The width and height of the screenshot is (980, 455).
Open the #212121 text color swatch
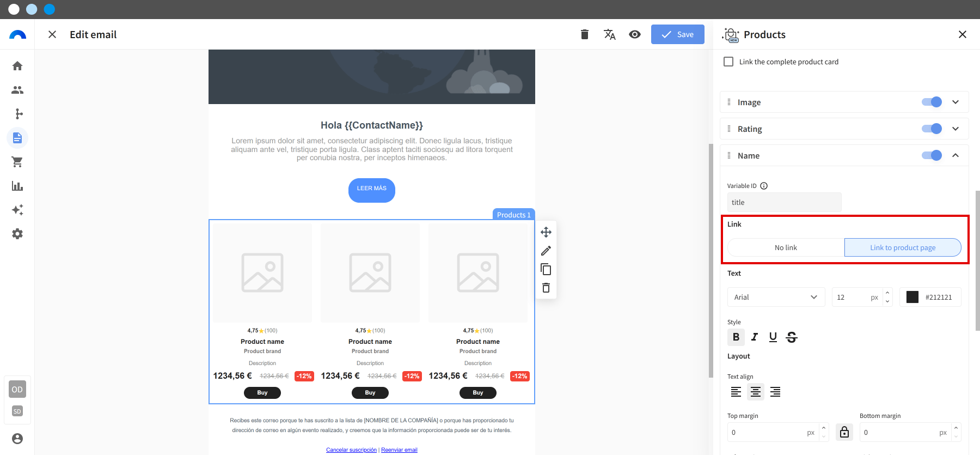[912, 297]
